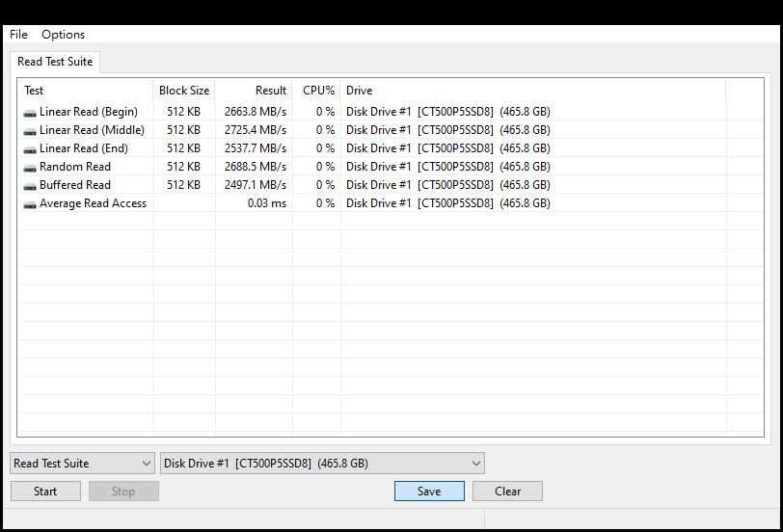
Task: Click the drive icon beside Average Read Access
Action: click(x=30, y=204)
